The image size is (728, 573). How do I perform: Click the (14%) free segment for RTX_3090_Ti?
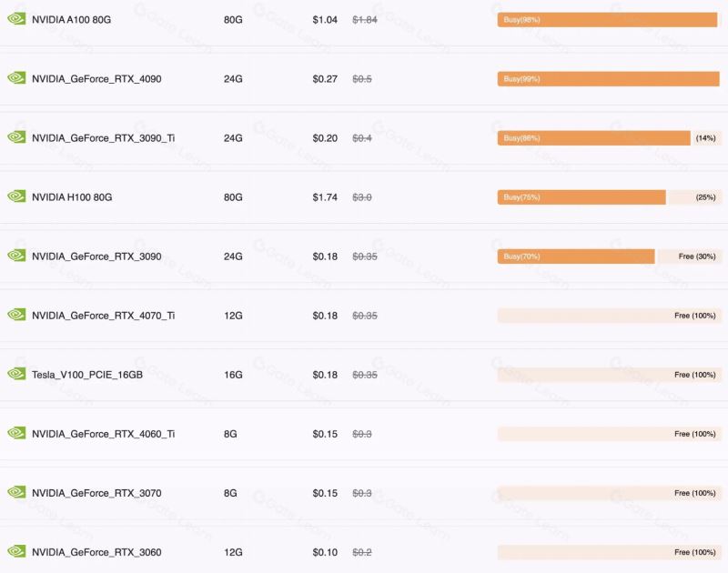point(707,138)
